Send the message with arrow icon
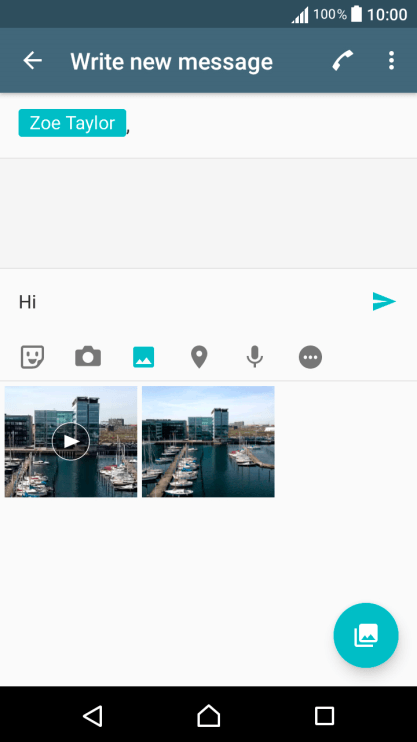 click(x=384, y=301)
